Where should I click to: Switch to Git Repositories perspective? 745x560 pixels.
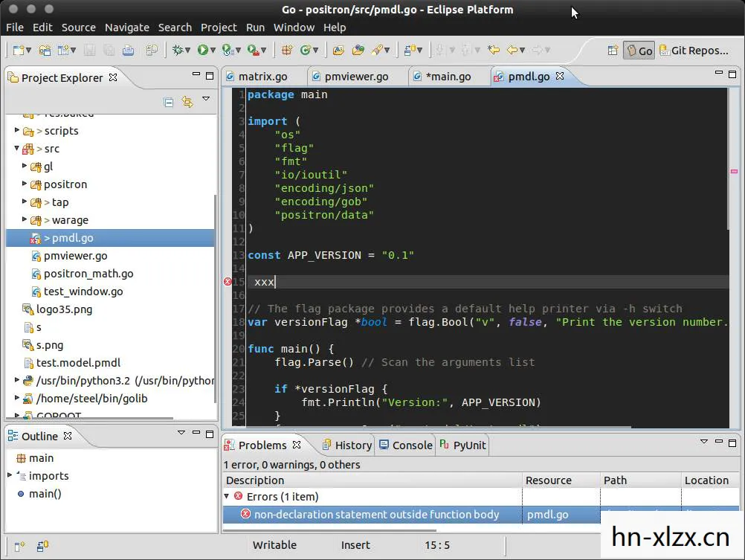694,51
